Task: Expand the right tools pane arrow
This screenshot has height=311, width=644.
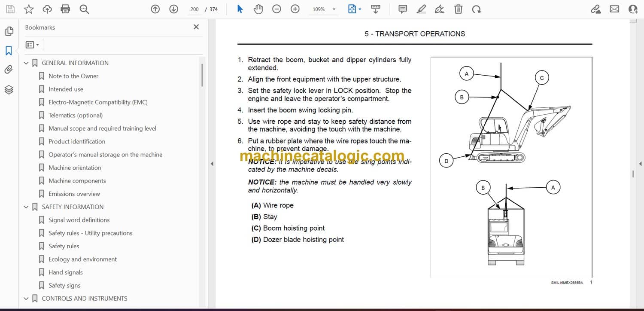Action: [640, 164]
